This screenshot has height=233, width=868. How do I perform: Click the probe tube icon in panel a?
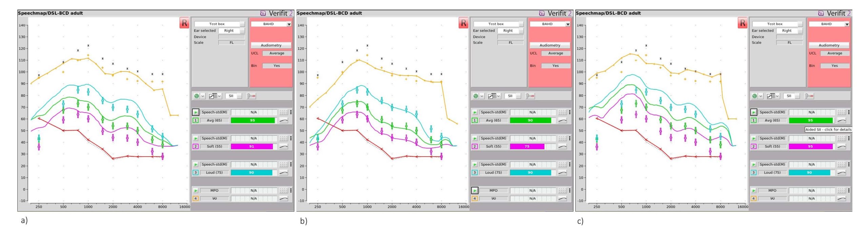(x=251, y=96)
